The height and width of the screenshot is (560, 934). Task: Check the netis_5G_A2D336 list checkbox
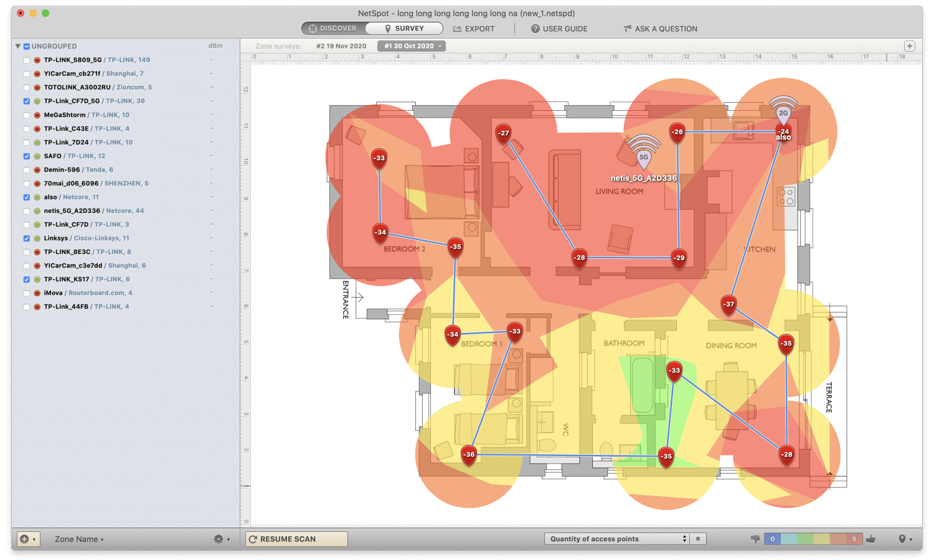(26, 211)
